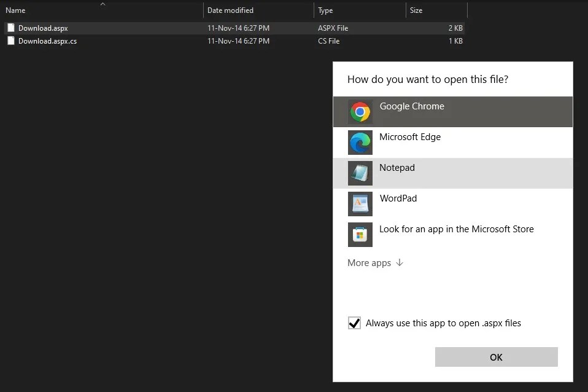
Task: Click the Size column header
Action: (416, 10)
